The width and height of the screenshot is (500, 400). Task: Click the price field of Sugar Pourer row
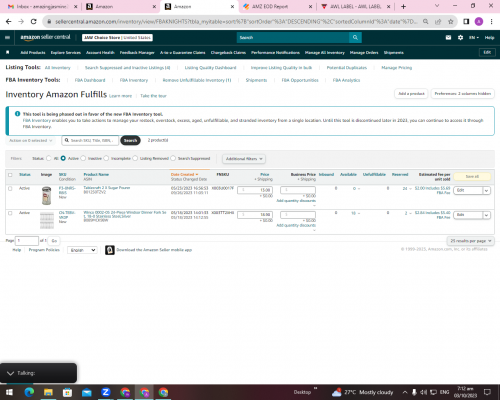[255, 190]
